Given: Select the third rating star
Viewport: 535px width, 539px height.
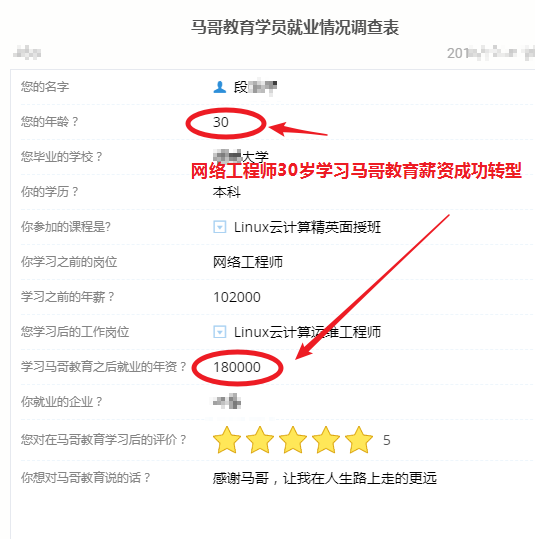Looking at the screenshot, I should (293, 440).
